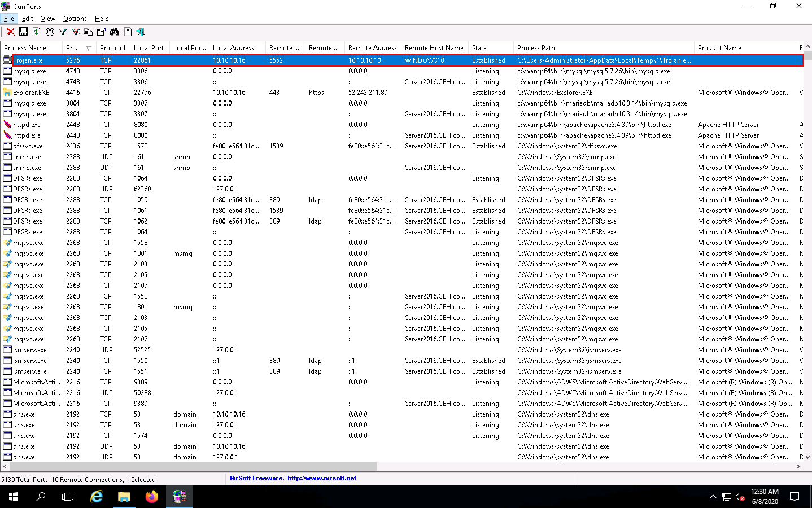Screen dimensions: 812x508
Task: Open the notification center icon
Action: [x=794, y=497]
